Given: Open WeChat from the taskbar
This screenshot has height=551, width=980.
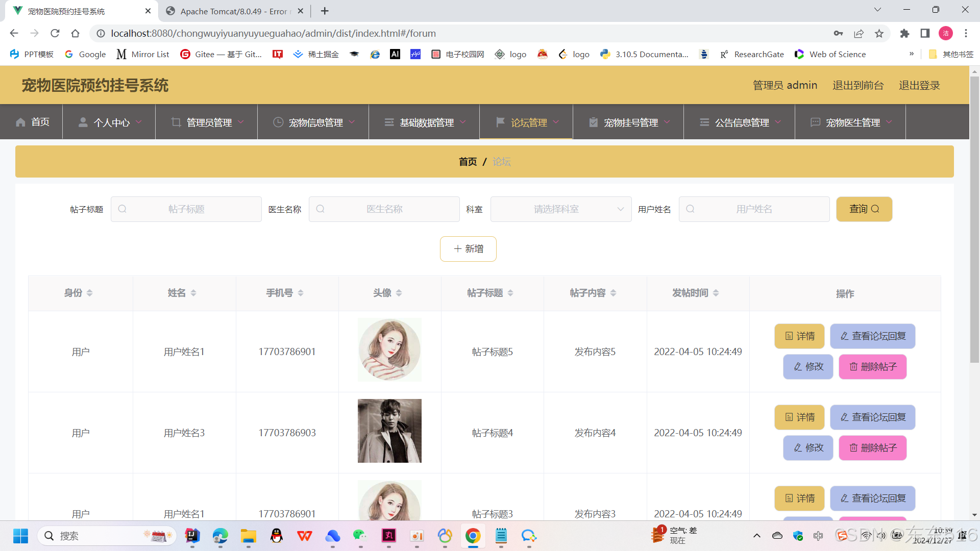Looking at the screenshot, I should (360, 536).
